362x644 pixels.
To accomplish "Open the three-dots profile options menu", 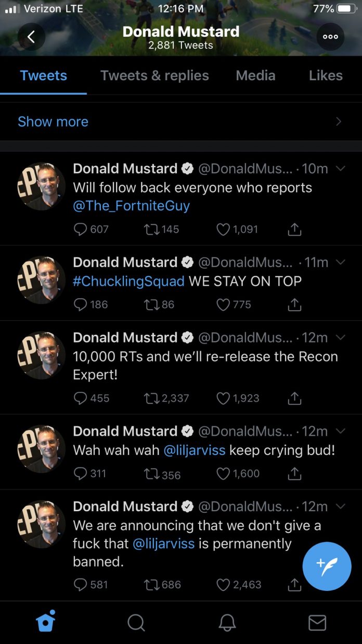I will [330, 37].
